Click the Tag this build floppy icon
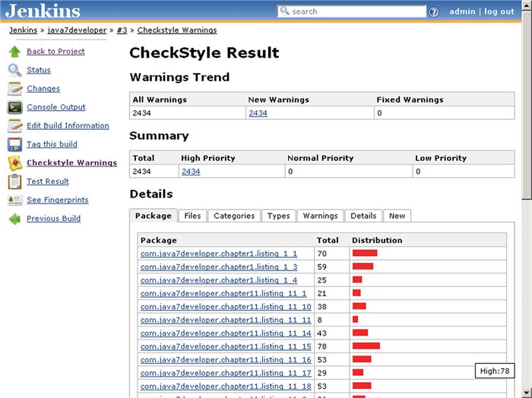This screenshot has width=532, height=398. coord(14,144)
